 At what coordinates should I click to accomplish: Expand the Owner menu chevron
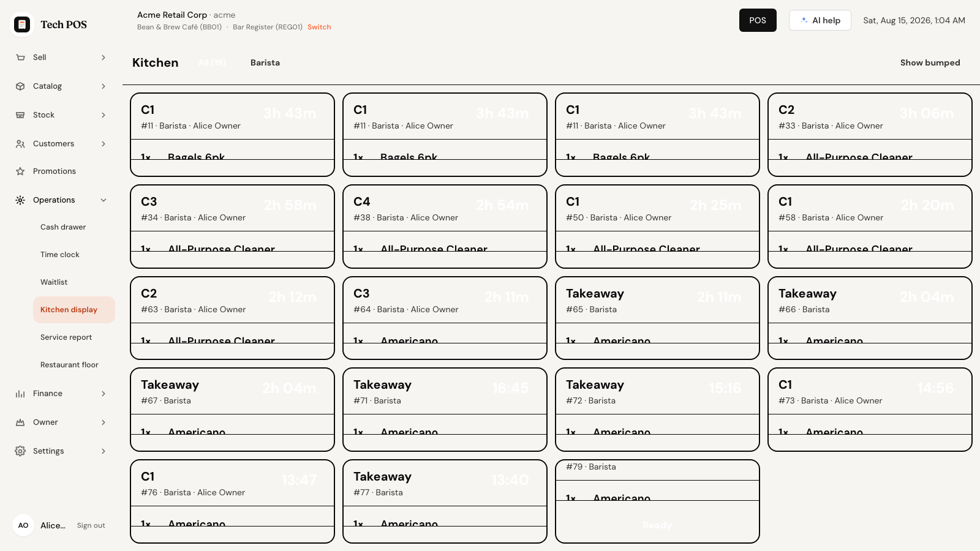coord(104,422)
